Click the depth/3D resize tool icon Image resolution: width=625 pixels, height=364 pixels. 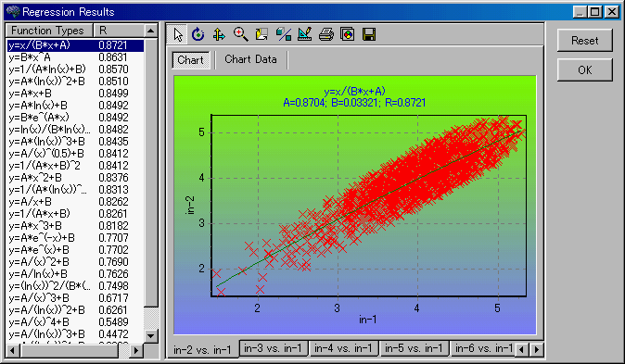coord(261,34)
